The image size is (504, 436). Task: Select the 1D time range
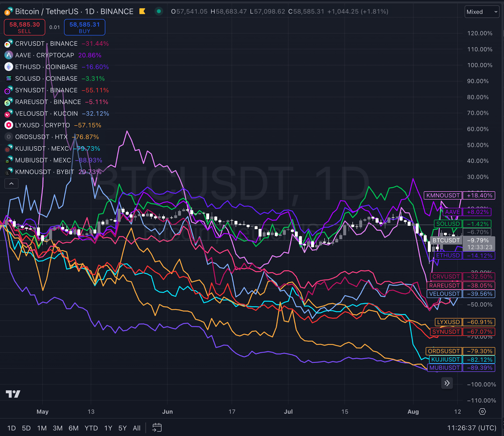pos(11,428)
